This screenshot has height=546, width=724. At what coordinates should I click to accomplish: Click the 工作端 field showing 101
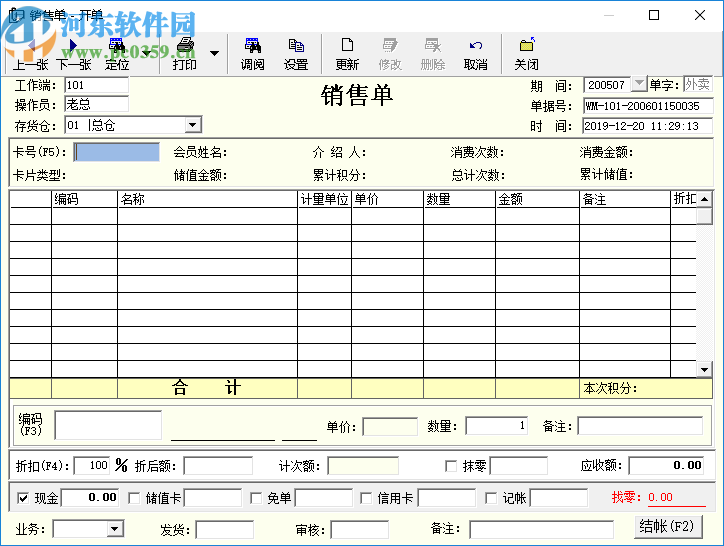(97, 85)
